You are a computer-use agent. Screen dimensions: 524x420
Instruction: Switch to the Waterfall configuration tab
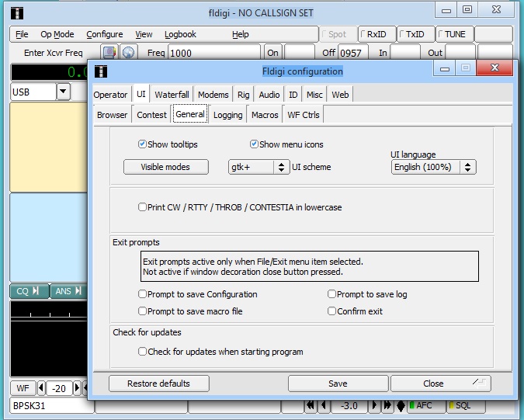pos(172,95)
